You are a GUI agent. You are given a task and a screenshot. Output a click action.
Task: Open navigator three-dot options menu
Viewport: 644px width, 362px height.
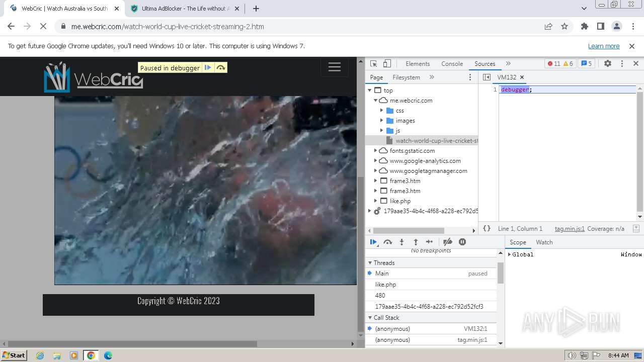pos(470,77)
